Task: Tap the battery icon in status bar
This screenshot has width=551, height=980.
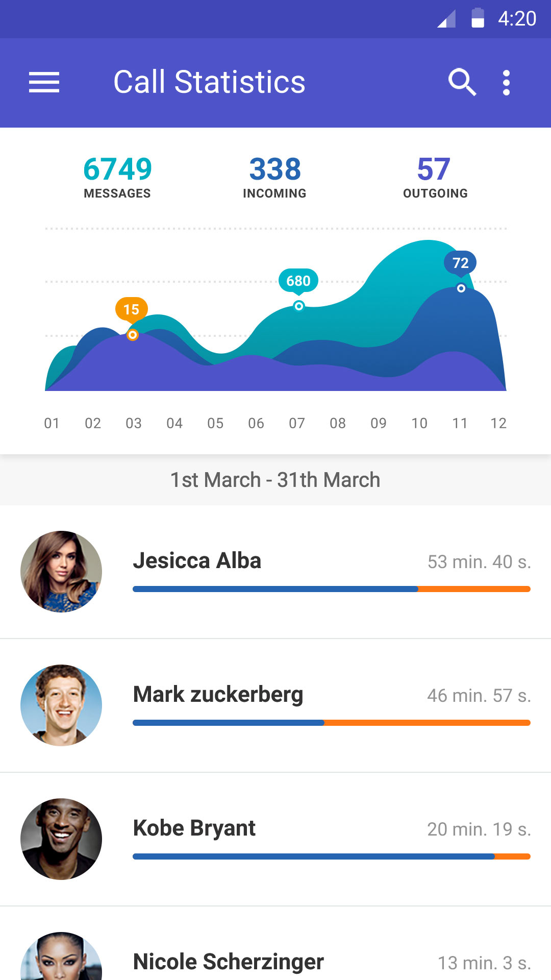Action: (x=478, y=18)
